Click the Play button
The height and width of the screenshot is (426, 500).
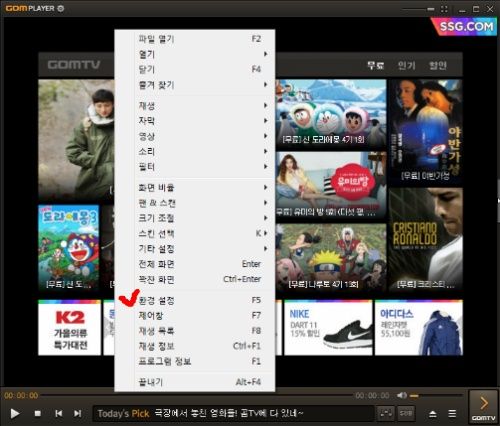15,413
